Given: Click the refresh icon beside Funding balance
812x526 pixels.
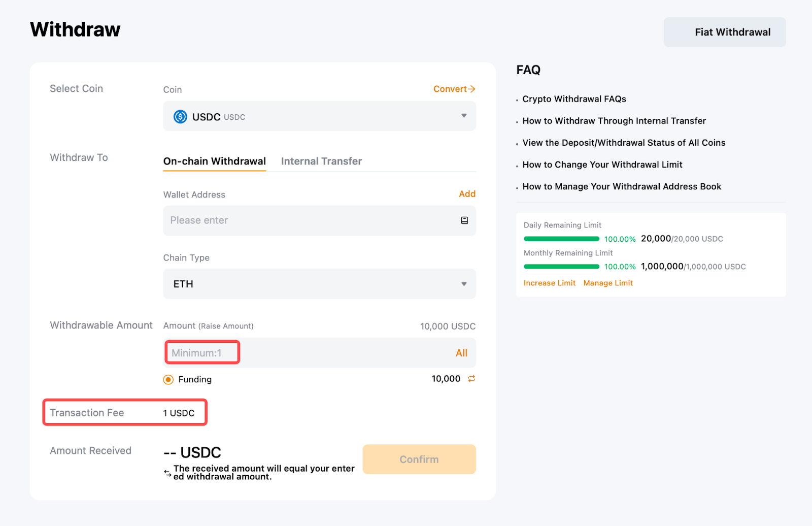Looking at the screenshot, I should coord(471,379).
